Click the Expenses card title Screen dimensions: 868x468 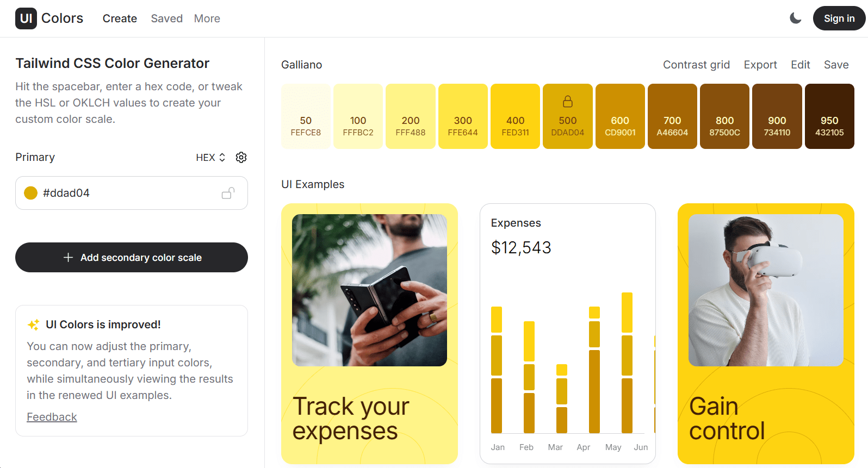(516, 223)
